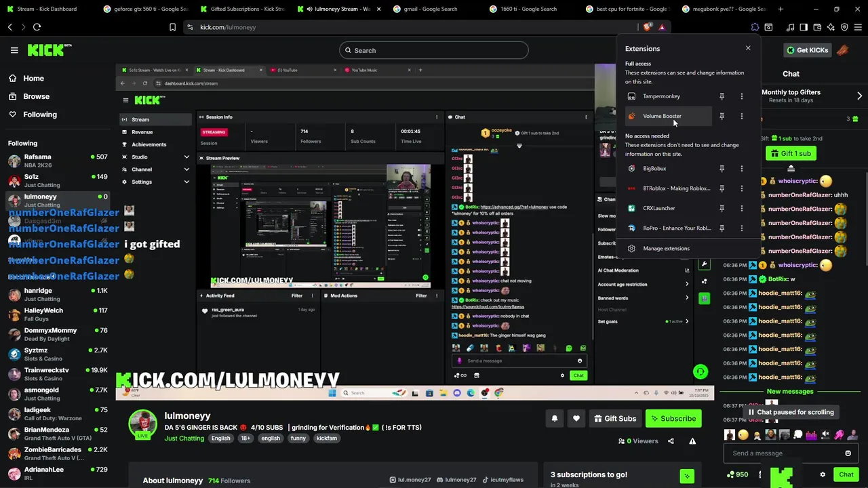868x488 pixels.
Task: Open more options for CRXLauncher
Action: 741,208
